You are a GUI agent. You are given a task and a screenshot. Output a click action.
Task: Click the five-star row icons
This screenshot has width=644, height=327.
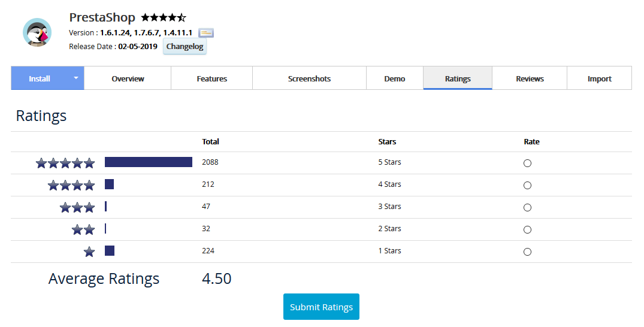[65, 163]
